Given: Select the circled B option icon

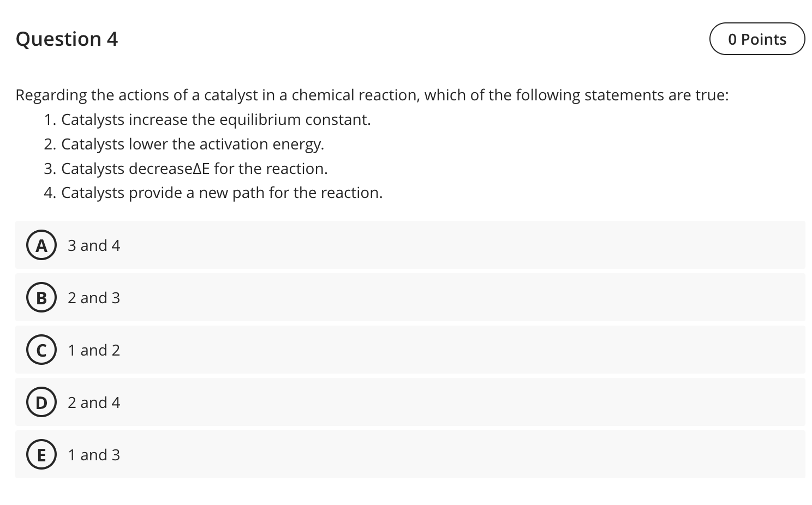Looking at the screenshot, I should (41, 297).
